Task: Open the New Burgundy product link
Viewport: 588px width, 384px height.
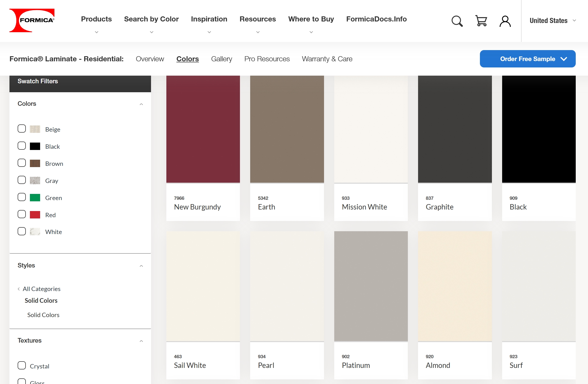Action: pyautogui.click(x=197, y=207)
